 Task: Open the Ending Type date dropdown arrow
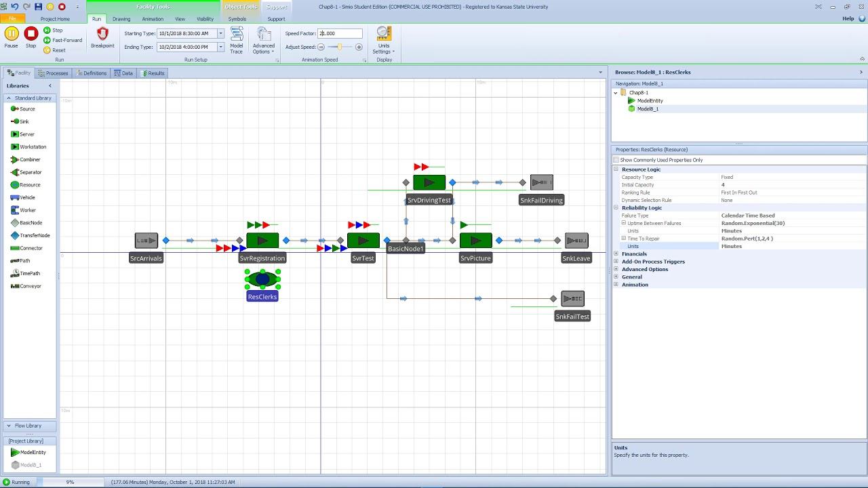click(x=220, y=47)
